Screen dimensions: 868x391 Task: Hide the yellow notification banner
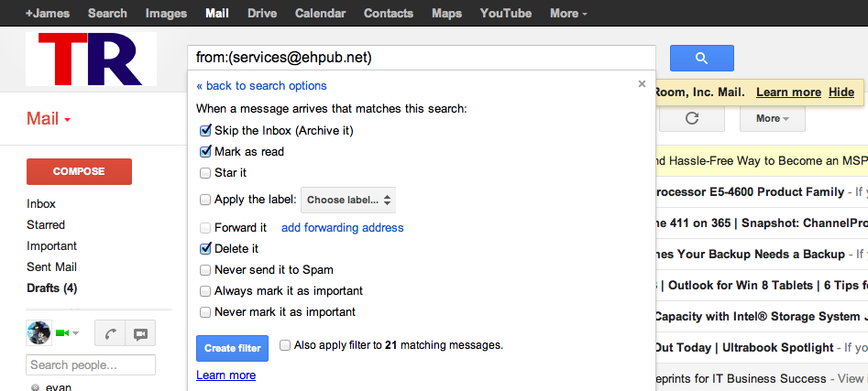[841, 92]
